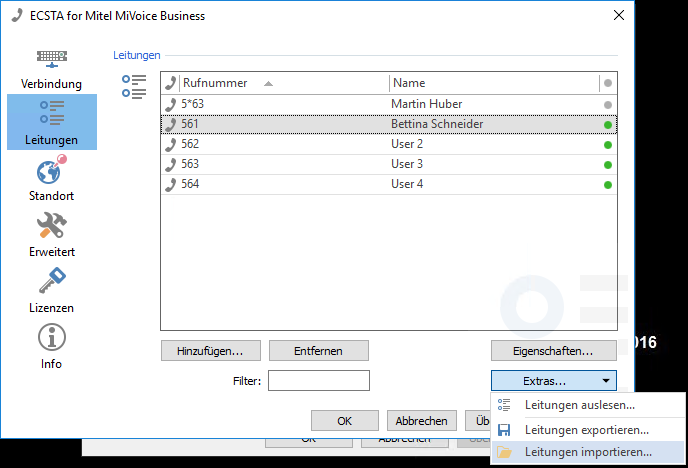
Task: Click the list icon beside the lines table
Action: 133,86
